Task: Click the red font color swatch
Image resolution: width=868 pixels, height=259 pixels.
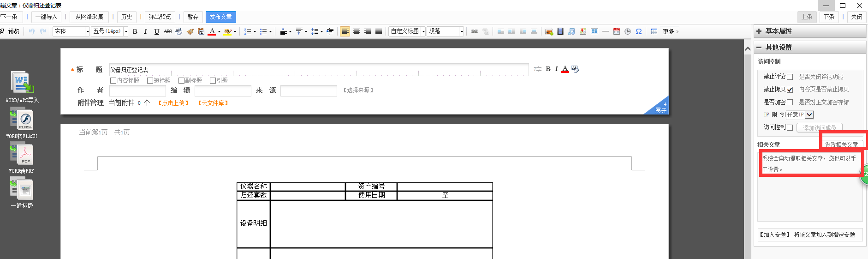Action: (212, 31)
